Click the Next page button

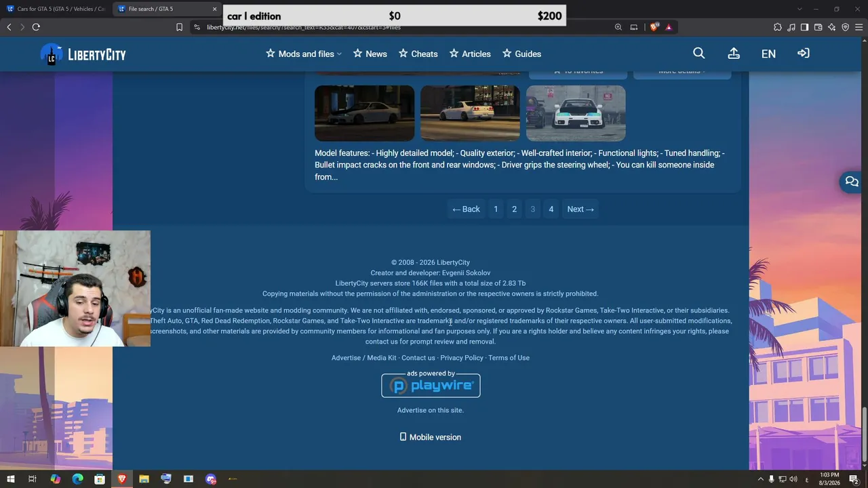coord(580,209)
